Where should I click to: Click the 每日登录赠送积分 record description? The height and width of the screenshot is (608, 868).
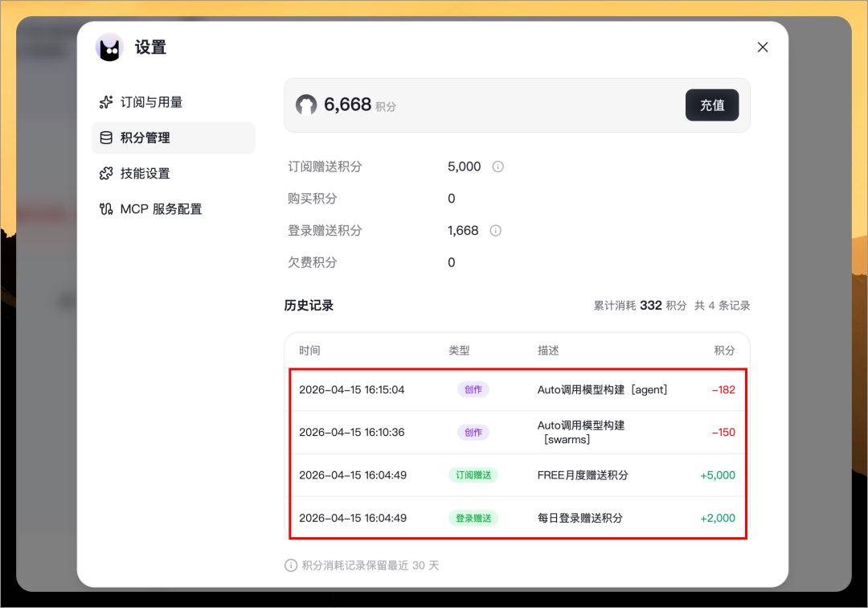pos(579,518)
